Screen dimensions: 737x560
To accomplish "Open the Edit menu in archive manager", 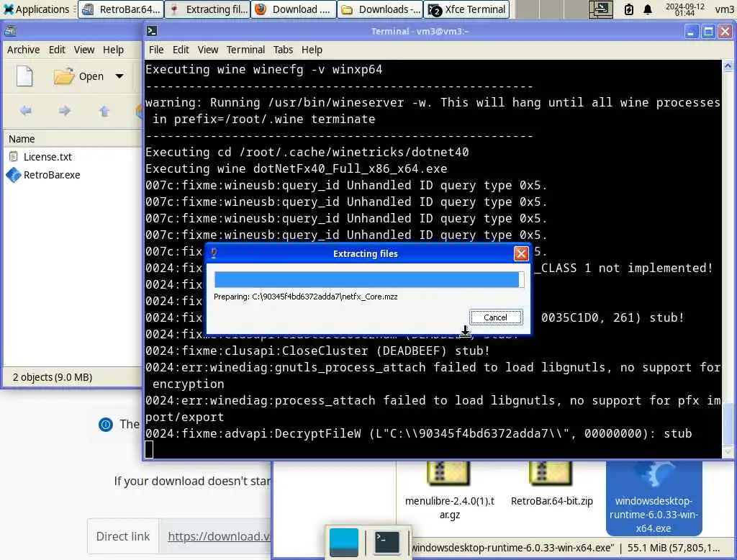I will pyautogui.click(x=57, y=50).
